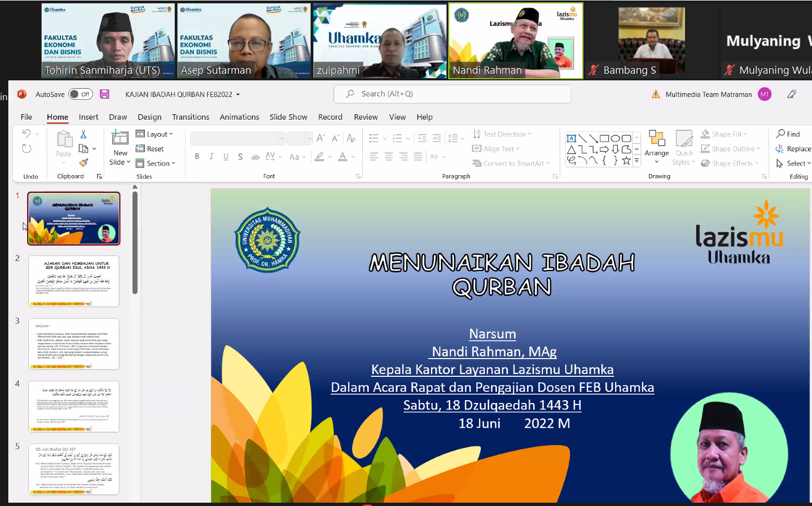Open the Select dropdown in Editing
The width and height of the screenshot is (812, 506).
[x=794, y=163]
